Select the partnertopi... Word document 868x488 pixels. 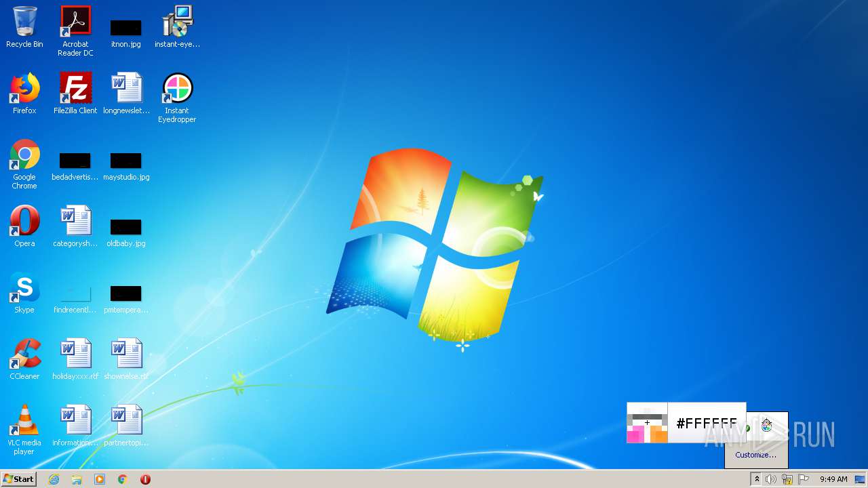[x=126, y=426]
